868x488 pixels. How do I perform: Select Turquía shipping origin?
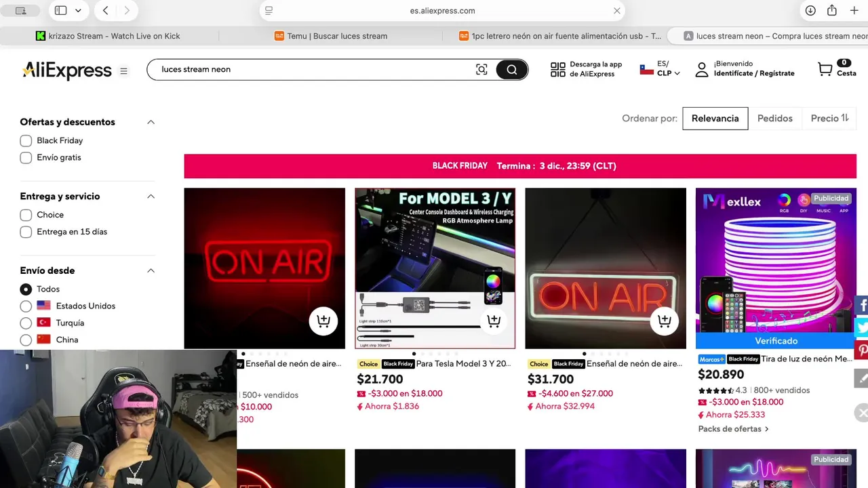pyautogui.click(x=26, y=323)
